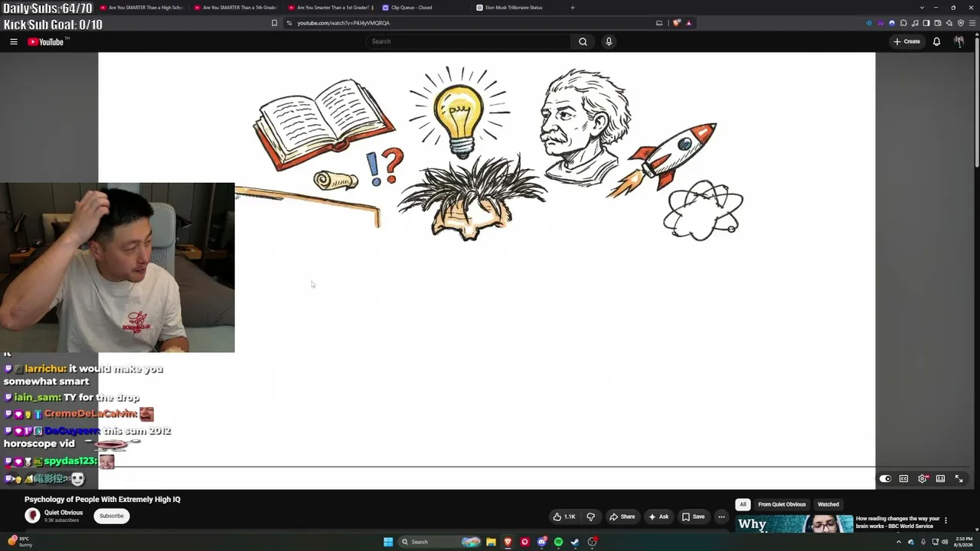Start voice search with microphone icon
This screenshot has width=980, height=551.
click(x=609, y=41)
